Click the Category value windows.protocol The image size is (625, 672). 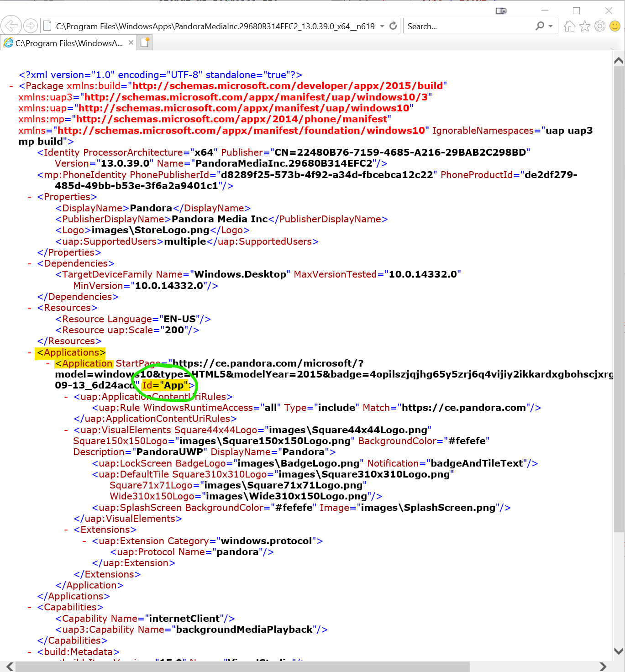pyautogui.click(x=266, y=541)
